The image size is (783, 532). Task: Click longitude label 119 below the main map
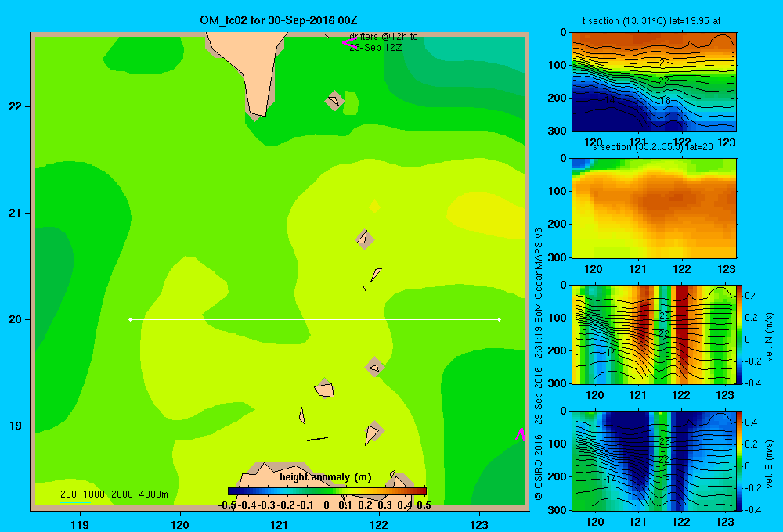click(80, 524)
